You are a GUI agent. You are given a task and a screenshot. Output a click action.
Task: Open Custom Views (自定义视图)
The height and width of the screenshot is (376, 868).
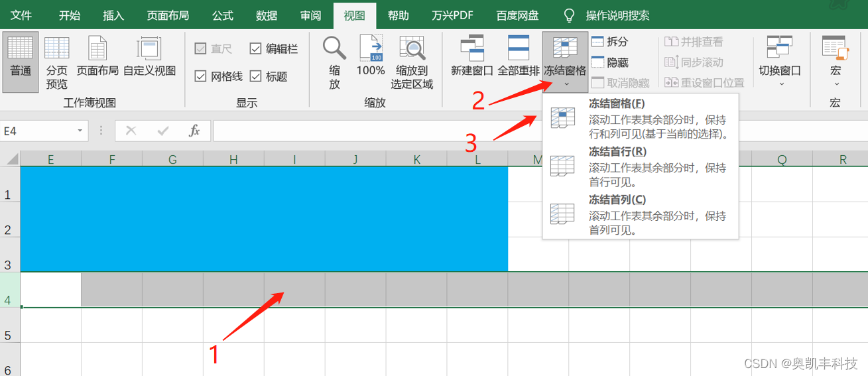tap(149, 56)
